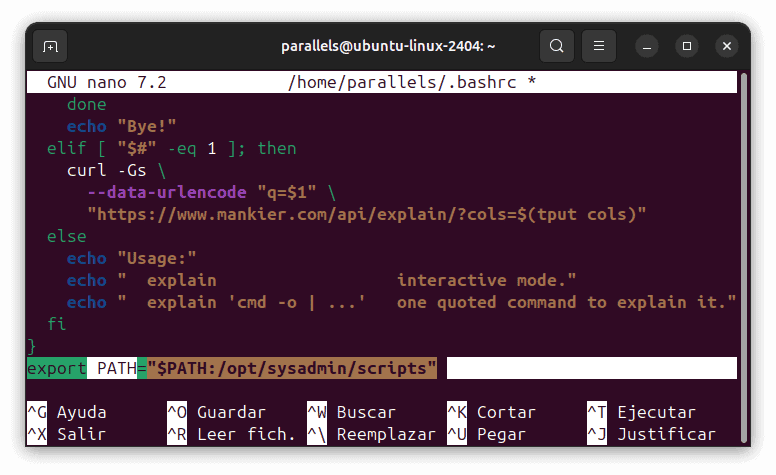Open the terminal hamburger menu
The image size is (776, 475).
coord(599,46)
